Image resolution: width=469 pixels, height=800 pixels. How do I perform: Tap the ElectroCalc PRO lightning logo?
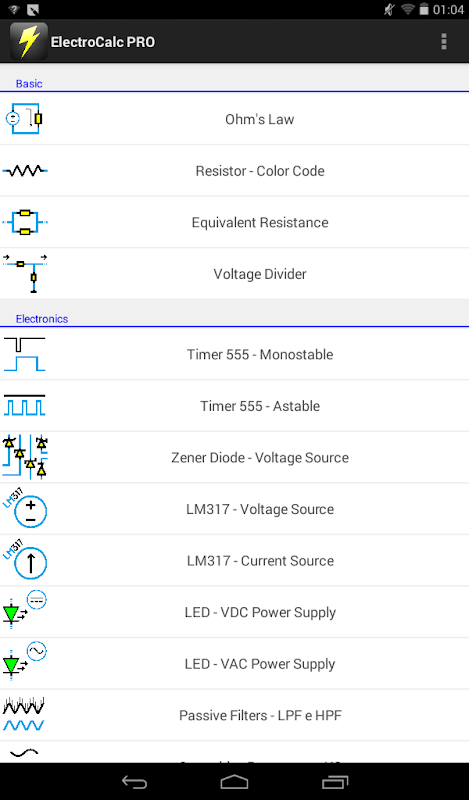point(29,41)
